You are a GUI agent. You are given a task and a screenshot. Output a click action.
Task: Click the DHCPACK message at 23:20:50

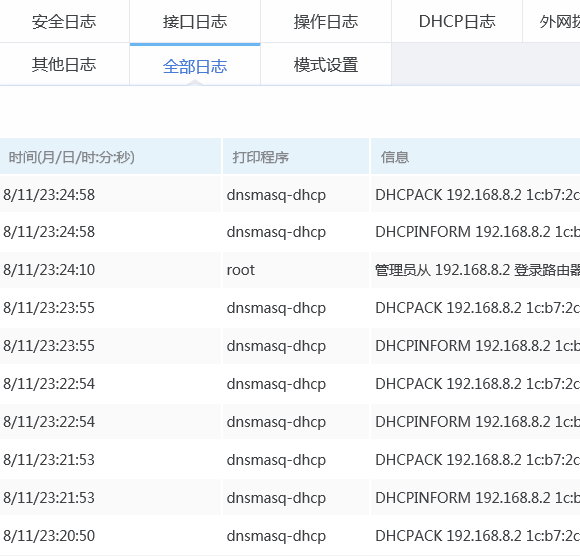478,535
